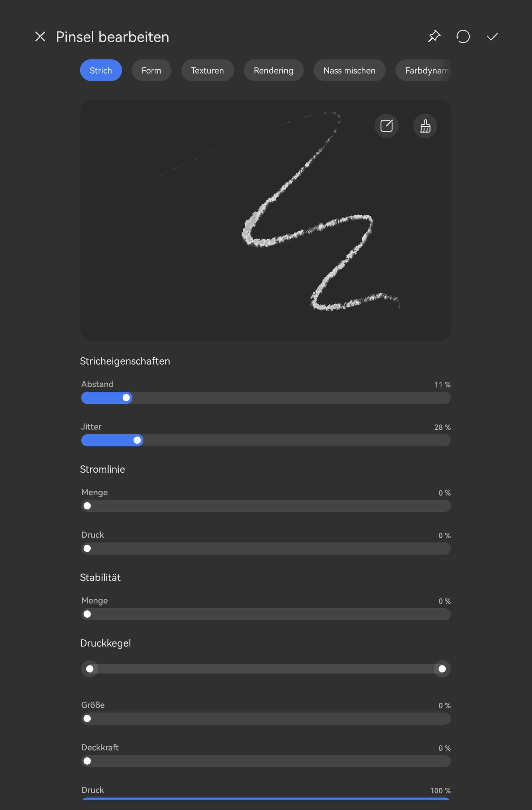Open the drawing pad edit icon
532x810 pixels.
click(x=386, y=126)
